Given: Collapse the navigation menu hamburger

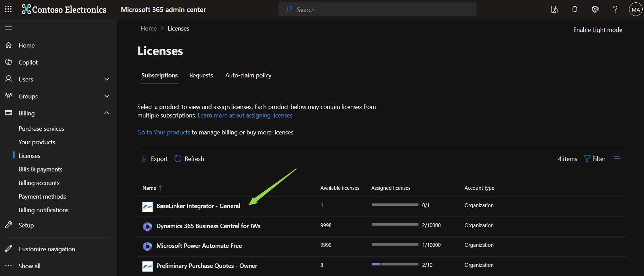Looking at the screenshot, I should click(x=8, y=28).
